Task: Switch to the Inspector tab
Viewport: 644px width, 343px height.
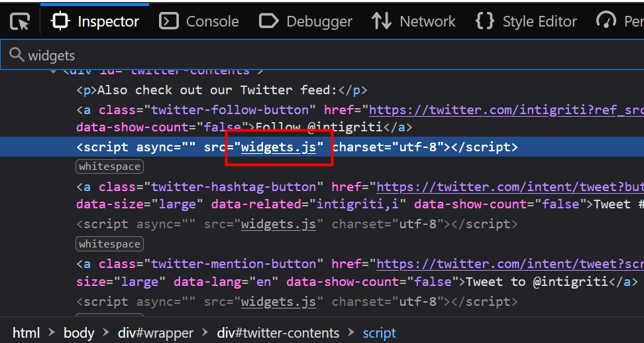Action: (95, 21)
